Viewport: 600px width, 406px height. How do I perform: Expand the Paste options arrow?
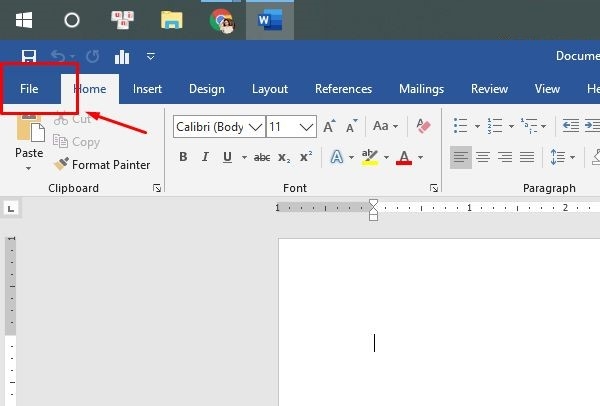point(29,168)
